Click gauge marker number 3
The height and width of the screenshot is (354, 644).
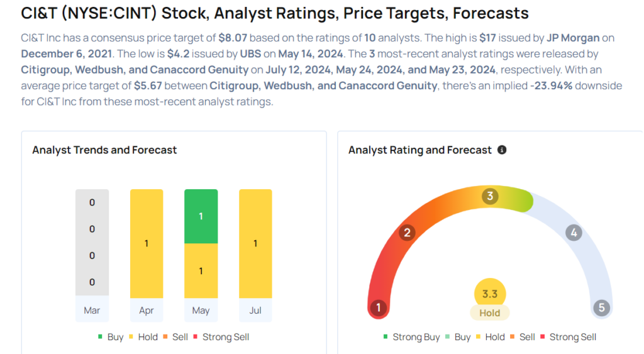pyautogui.click(x=490, y=196)
